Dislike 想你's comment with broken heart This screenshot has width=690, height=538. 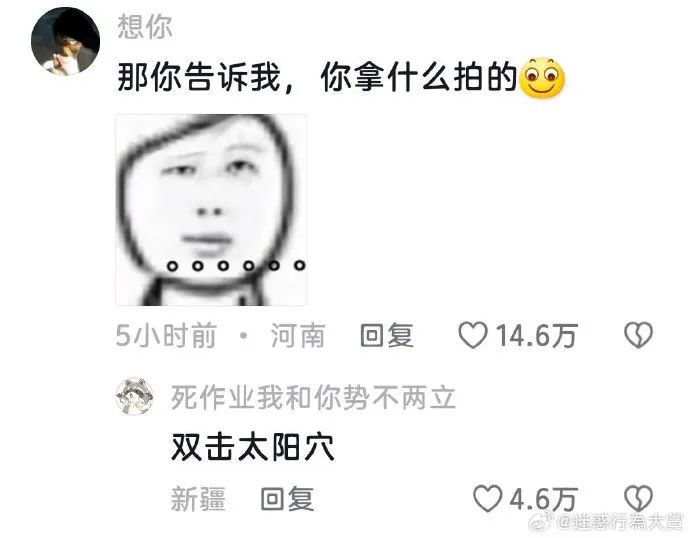click(639, 335)
